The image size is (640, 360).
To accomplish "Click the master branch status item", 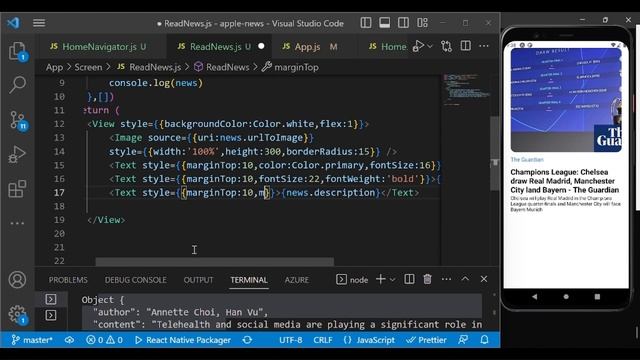I will click(32, 340).
